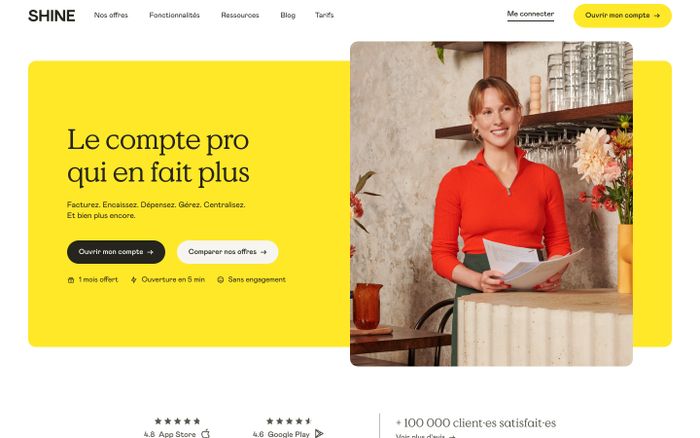Screen dimensions: 700x438
Task: Click the hero photo of woman in red
Action: click(x=491, y=204)
